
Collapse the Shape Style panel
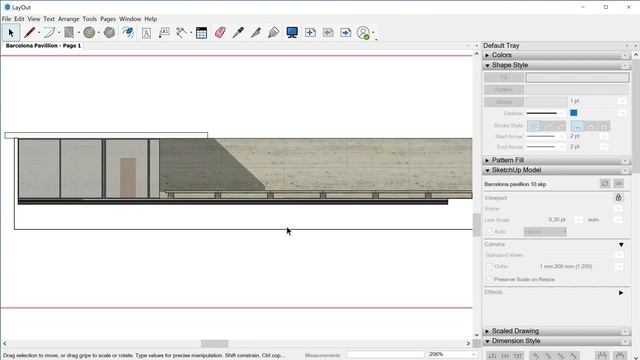(x=487, y=65)
